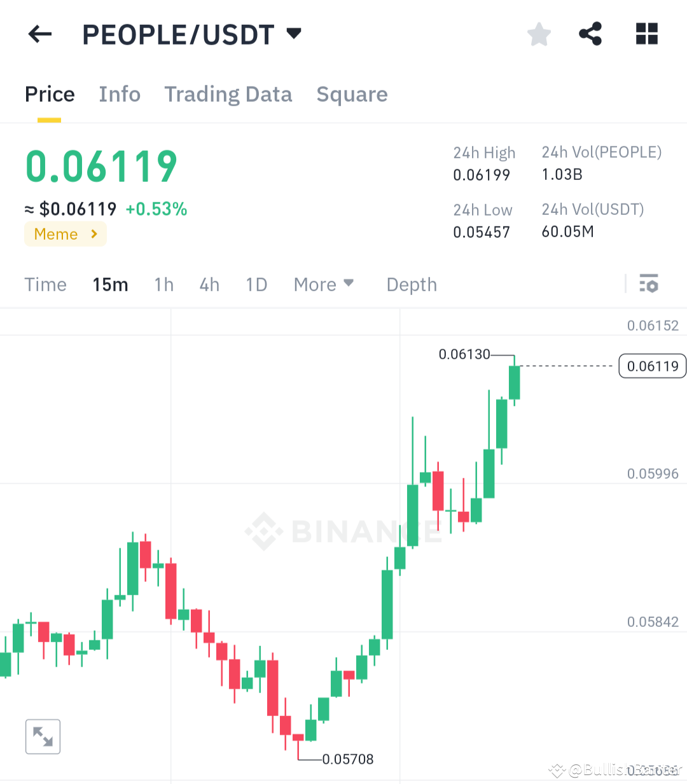This screenshot has width=687, height=784.
Task: Open the share options icon
Action: [x=590, y=34]
